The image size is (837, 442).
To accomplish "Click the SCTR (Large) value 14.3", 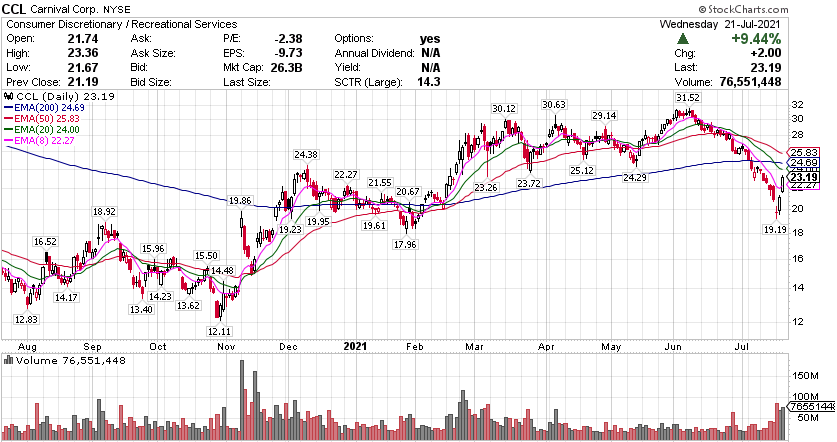I will (430, 82).
